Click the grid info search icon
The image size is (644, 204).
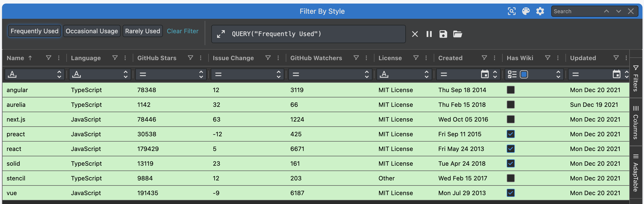[x=512, y=11]
